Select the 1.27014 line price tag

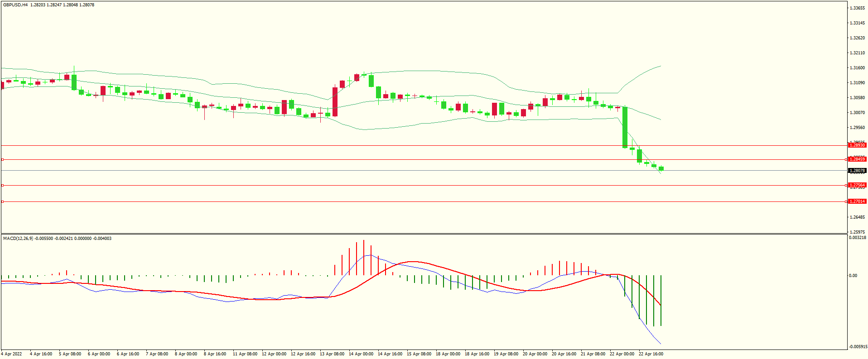(857, 201)
